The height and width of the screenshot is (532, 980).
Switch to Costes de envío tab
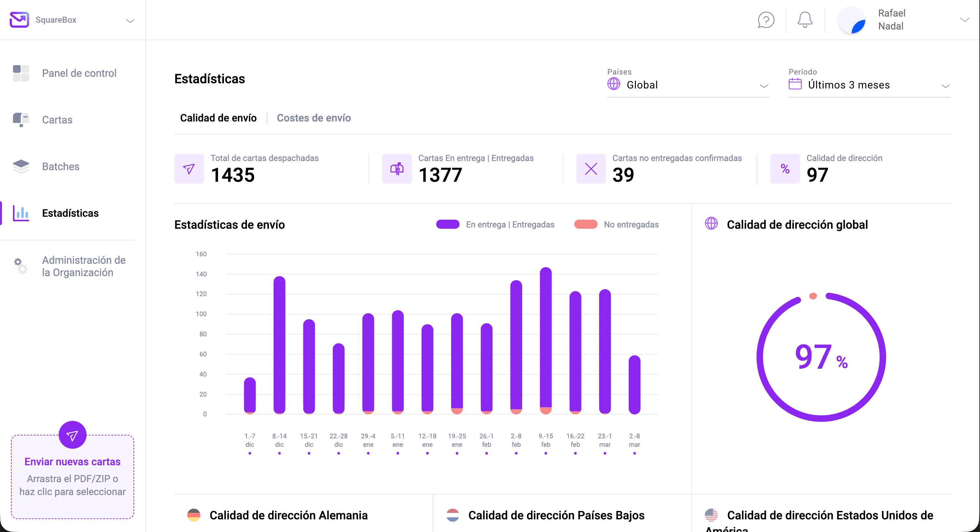pyautogui.click(x=313, y=118)
